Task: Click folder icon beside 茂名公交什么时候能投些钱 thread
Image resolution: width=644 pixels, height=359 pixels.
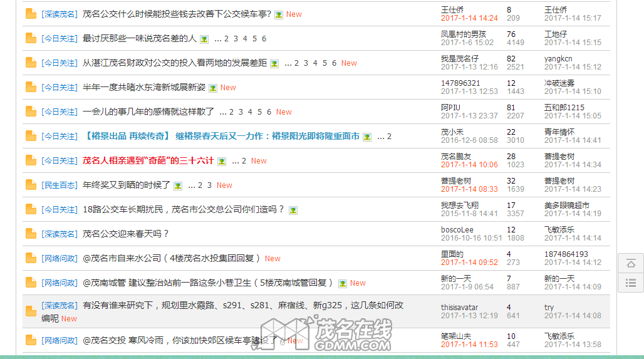Action: click(x=31, y=14)
